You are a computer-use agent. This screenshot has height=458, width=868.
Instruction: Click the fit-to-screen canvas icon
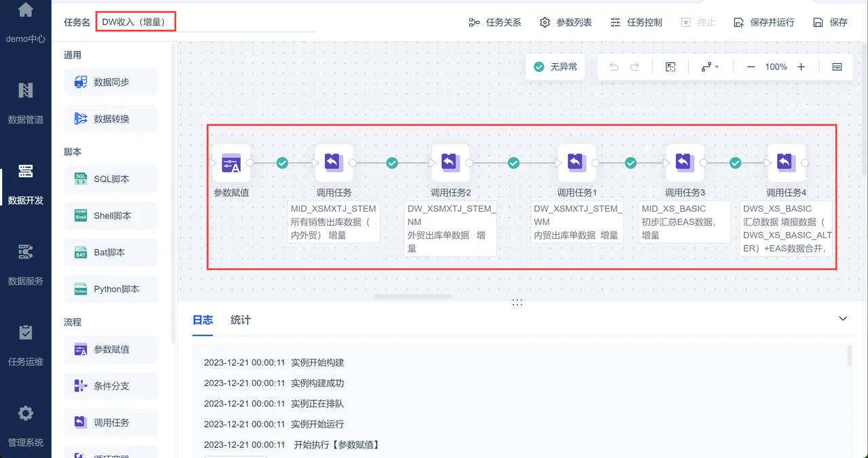point(670,67)
